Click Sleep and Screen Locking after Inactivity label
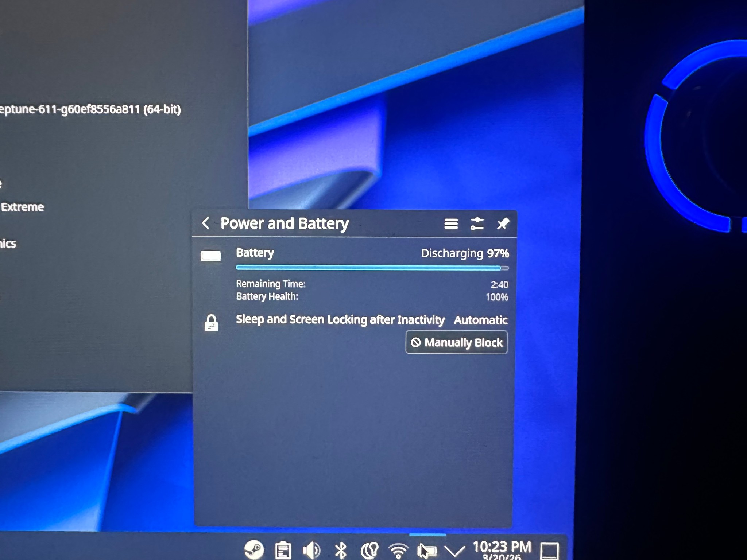This screenshot has height=560, width=747. pyautogui.click(x=340, y=320)
